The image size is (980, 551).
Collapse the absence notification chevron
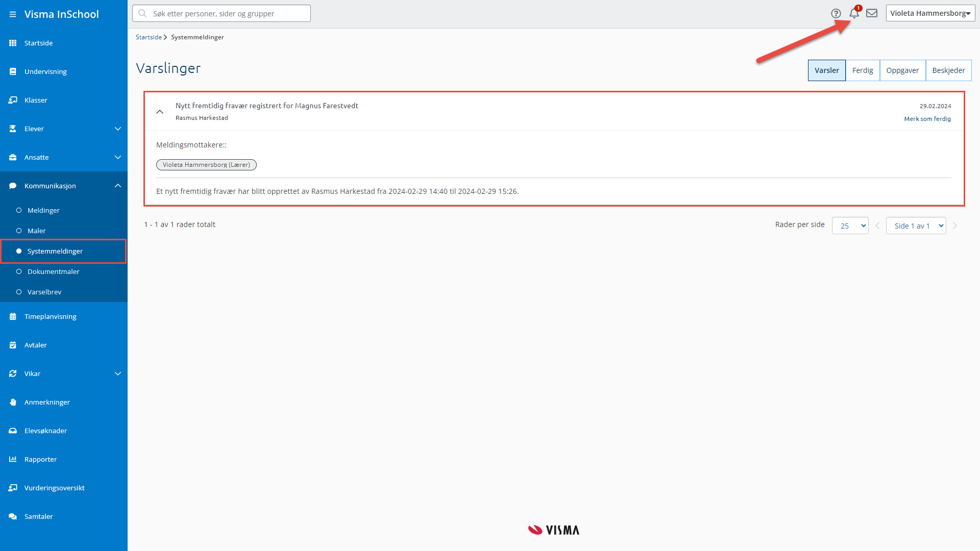160,112
